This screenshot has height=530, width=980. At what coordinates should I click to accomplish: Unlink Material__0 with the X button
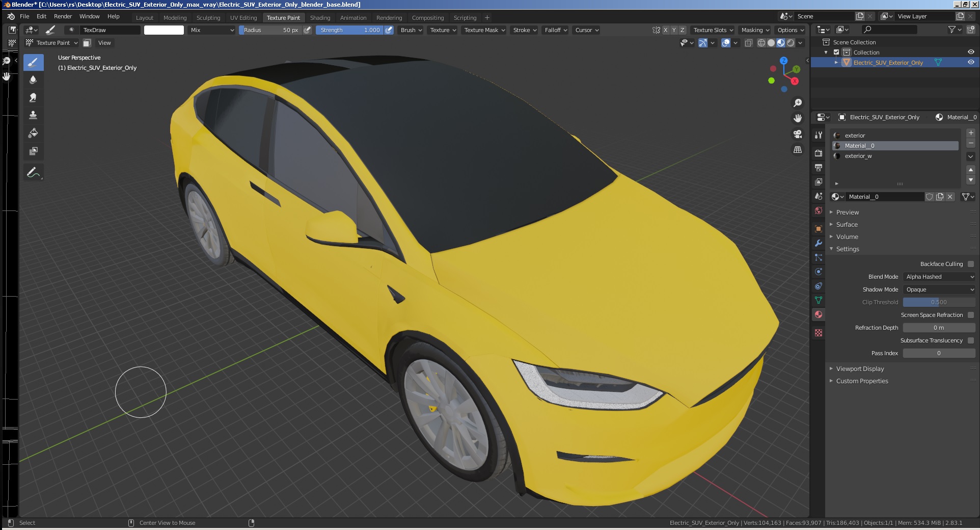tap(950, 197)
